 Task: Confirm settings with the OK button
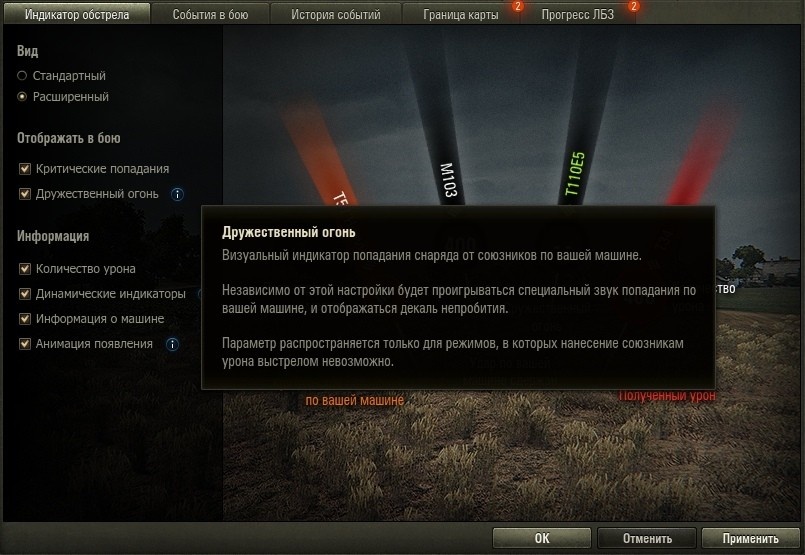542,538
